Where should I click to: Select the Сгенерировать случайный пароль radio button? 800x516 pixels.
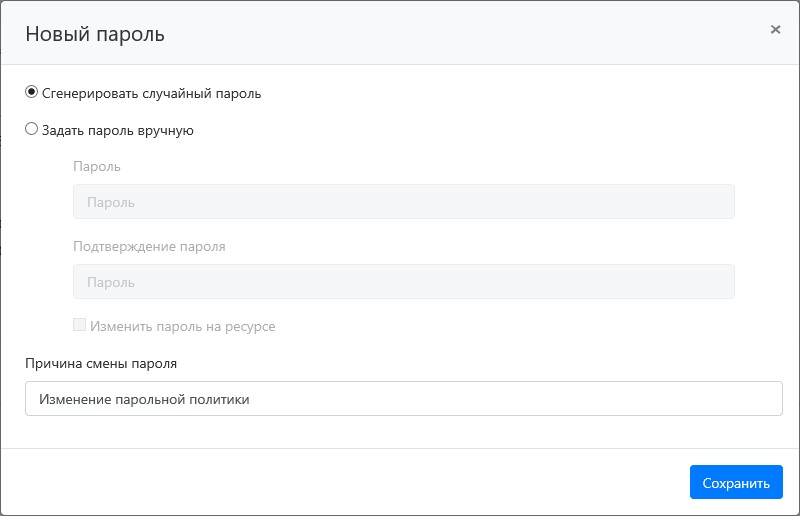tap(31, 92)
